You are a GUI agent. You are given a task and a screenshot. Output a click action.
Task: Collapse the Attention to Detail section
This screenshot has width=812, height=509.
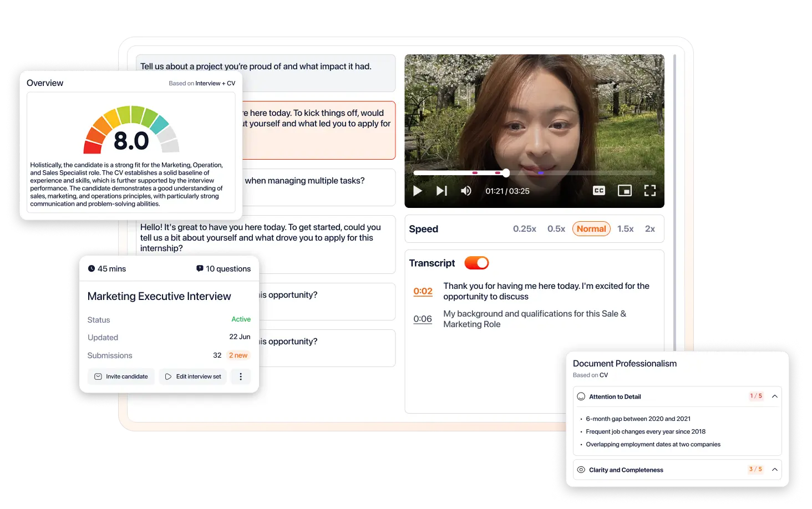pyautogui.click(x=774, y=396)
